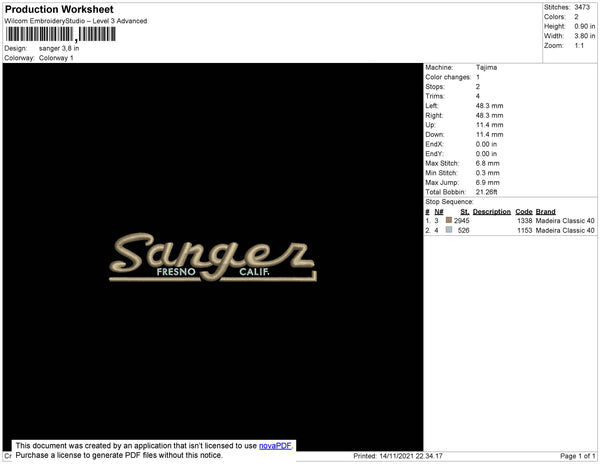Click the Up value 11.4 mm
Image resolution: width=600 pixels, height=464 pixels.
(x=489, y=125)
